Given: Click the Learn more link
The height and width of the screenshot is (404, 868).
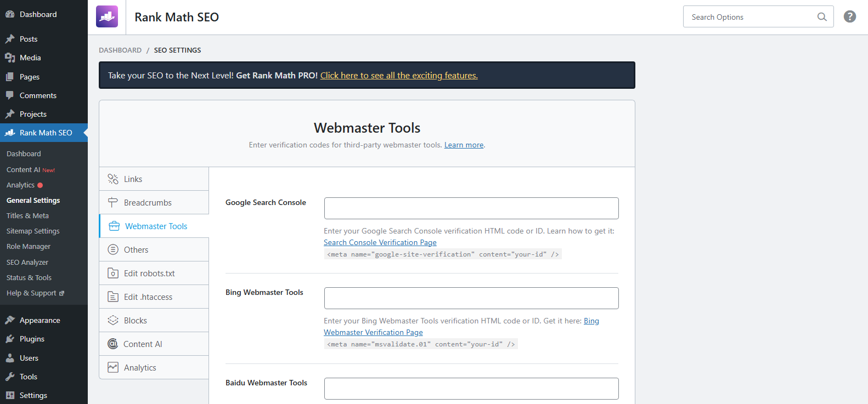Looking at the screenshot, I should coord(464,145).
